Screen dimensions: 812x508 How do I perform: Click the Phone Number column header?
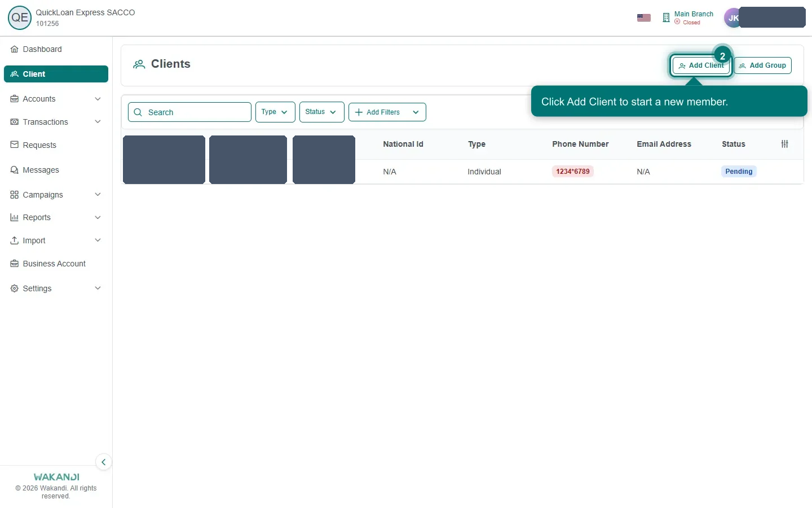pos(580,144)
